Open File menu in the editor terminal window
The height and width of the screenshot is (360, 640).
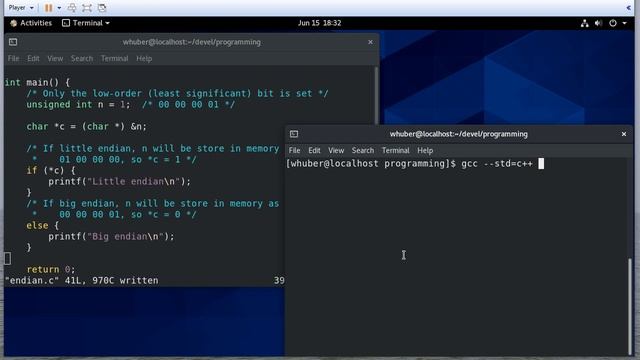point(13,58)
